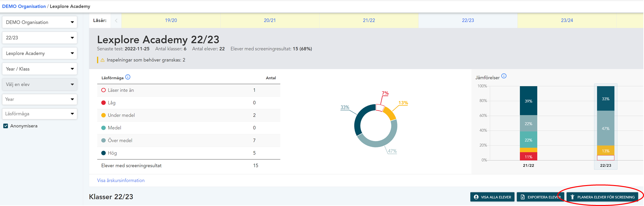Switch to the 19/20 Läsår tab
This screenshot has height=206, width=644.
click(x=171, y=20)
